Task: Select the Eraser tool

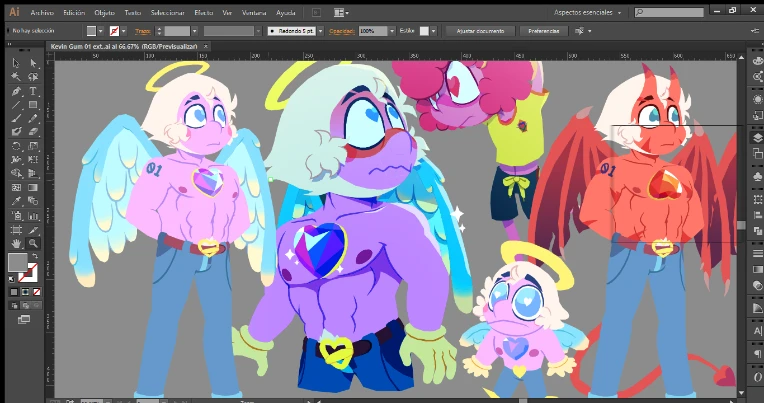Action: [33, 132]
